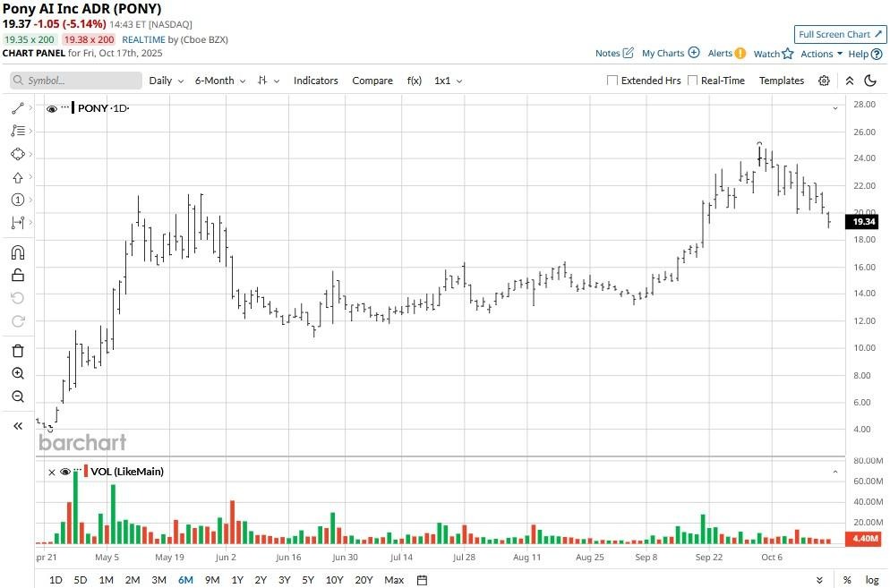This screenshot has width=890, height=588.
Task: Select the 6M time range
Action: 185,579
